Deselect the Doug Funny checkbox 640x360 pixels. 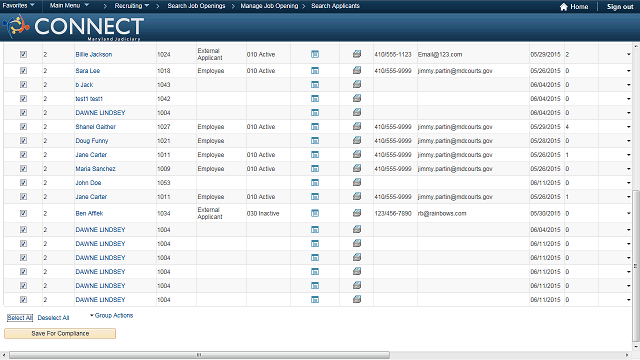tap(23, 140)
